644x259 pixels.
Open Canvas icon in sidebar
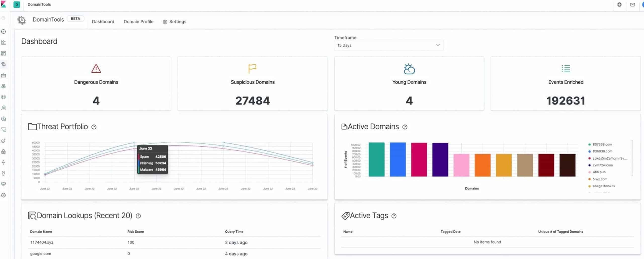click(4, 75)
